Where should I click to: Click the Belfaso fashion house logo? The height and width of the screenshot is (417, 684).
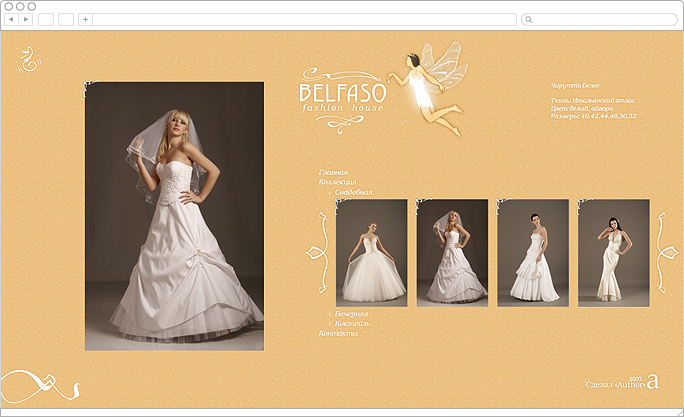343,99
